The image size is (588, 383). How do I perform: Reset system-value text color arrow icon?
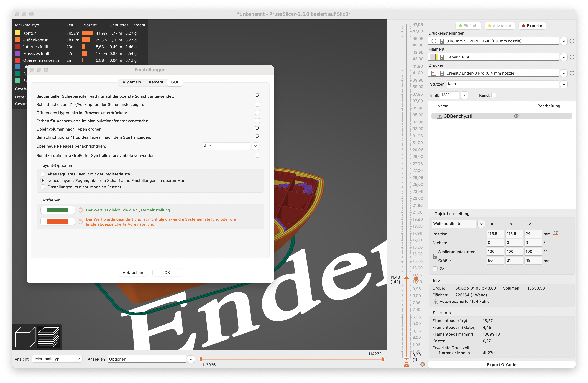coord(81,210)
